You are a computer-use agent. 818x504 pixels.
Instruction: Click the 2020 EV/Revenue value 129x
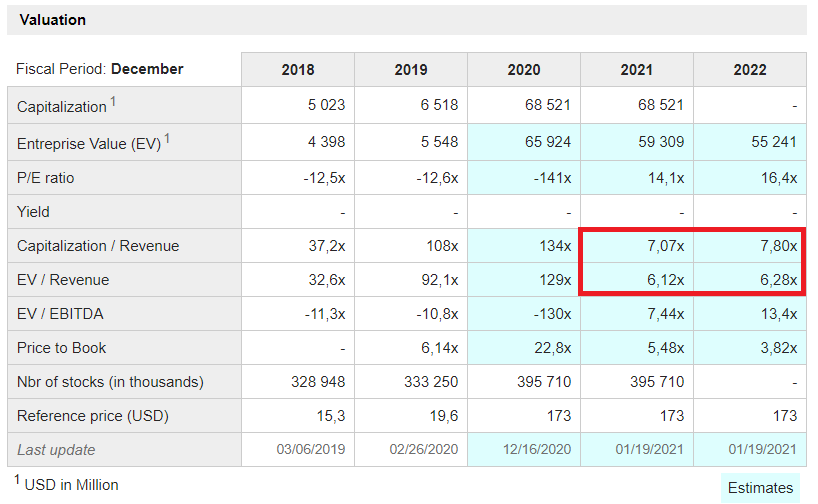[556, 280]
